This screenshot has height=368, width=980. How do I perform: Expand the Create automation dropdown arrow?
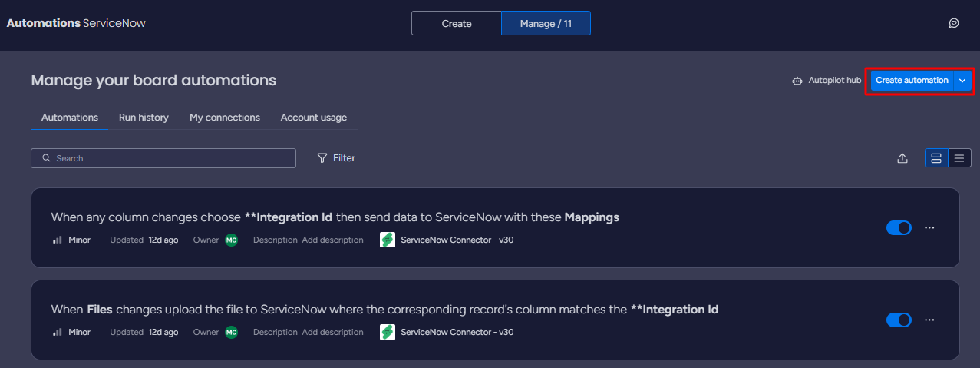962,81
